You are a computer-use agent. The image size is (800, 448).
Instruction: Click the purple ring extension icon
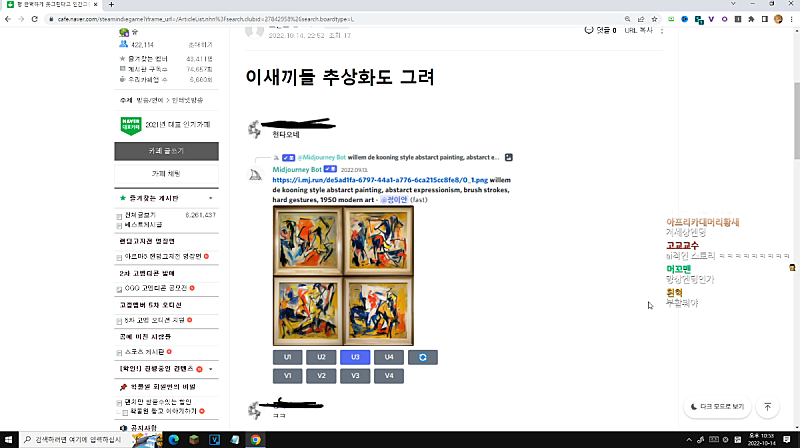coord(724,19)
